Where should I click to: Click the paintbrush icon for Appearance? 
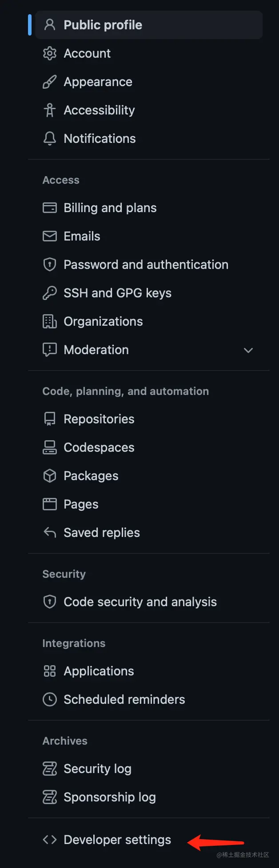[x=50, y=82]
